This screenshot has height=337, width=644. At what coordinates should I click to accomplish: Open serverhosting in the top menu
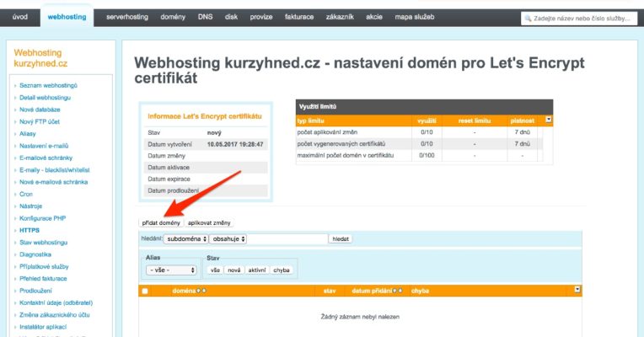(127, 17)
